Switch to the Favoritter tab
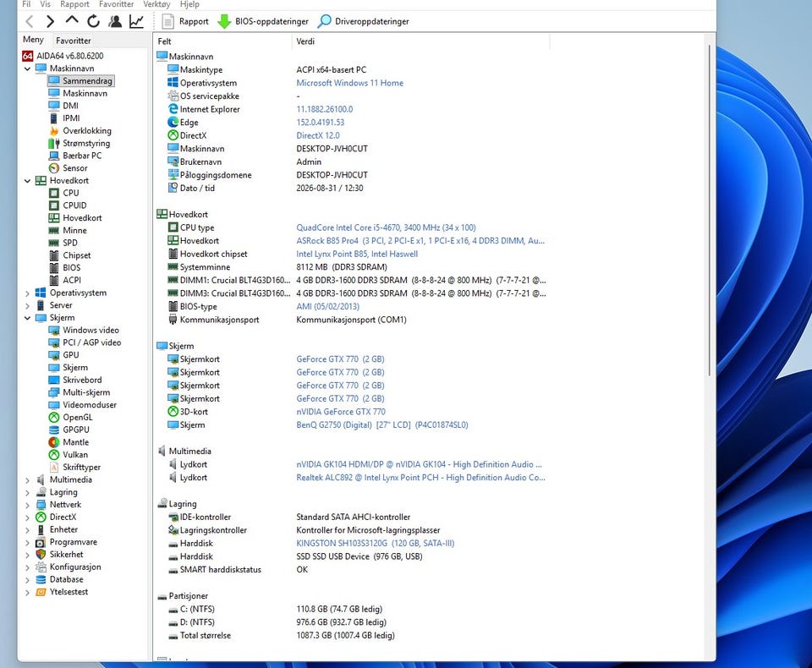This screenshot has width=812, height=668. pos(73,41)
